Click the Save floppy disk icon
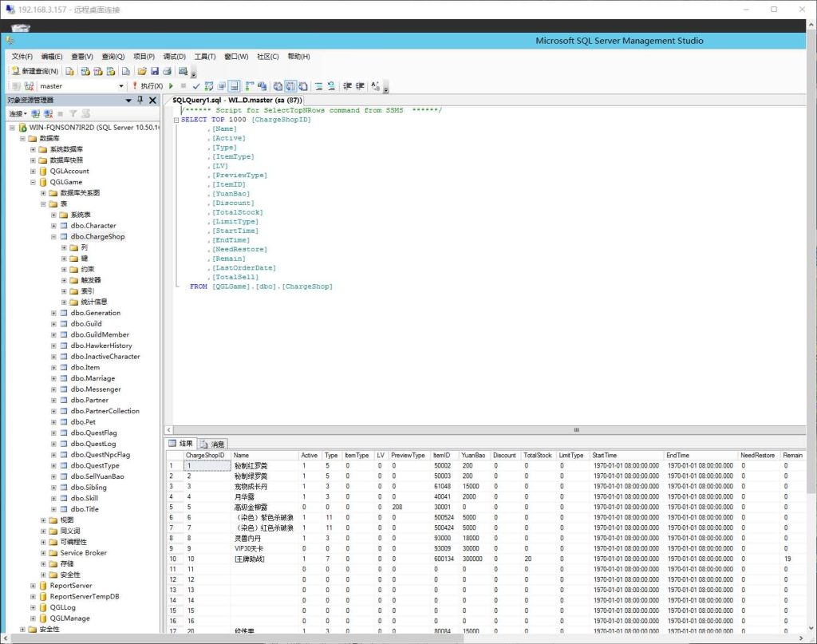 click(x=154, y=71)
